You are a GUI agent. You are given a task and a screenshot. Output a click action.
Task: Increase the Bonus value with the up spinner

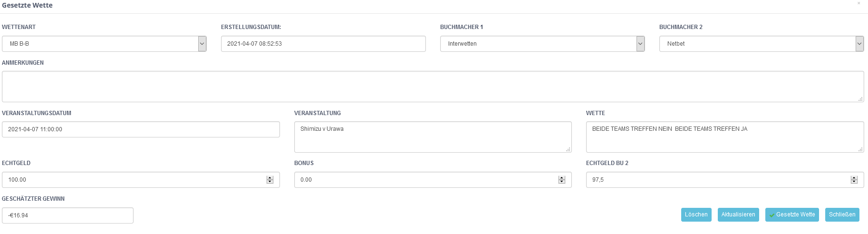pyautogui.click(x=562, y=178)
